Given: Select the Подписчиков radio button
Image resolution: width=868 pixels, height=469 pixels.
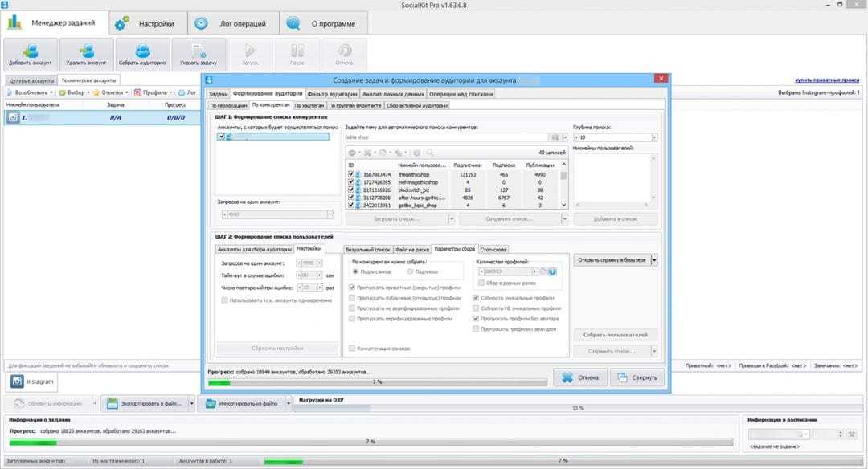Looking at the screenshot, I should click(356, 271).
